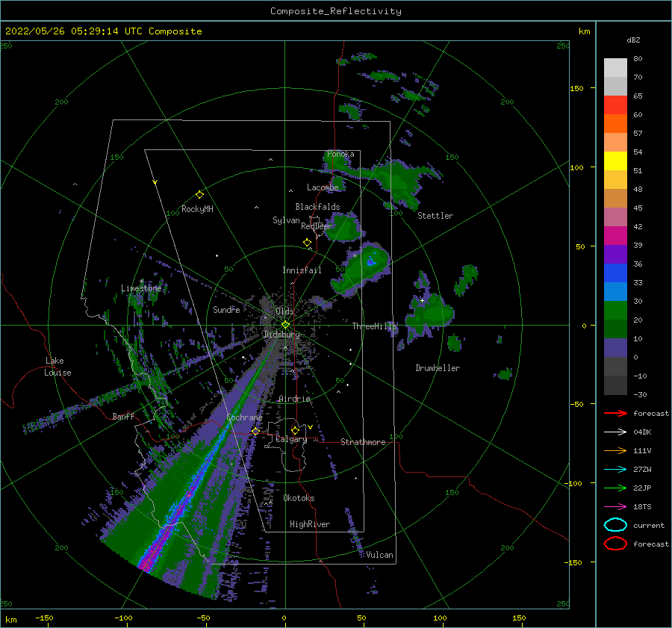Click the green echo cell west of Stettler

click(401, 180)
